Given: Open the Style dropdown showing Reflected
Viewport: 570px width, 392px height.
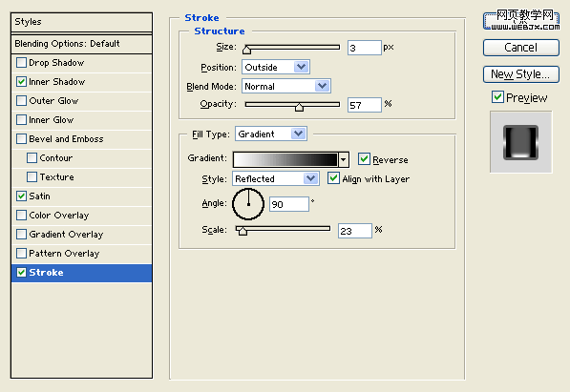Looking at the screenshot, I should (276, 178).
